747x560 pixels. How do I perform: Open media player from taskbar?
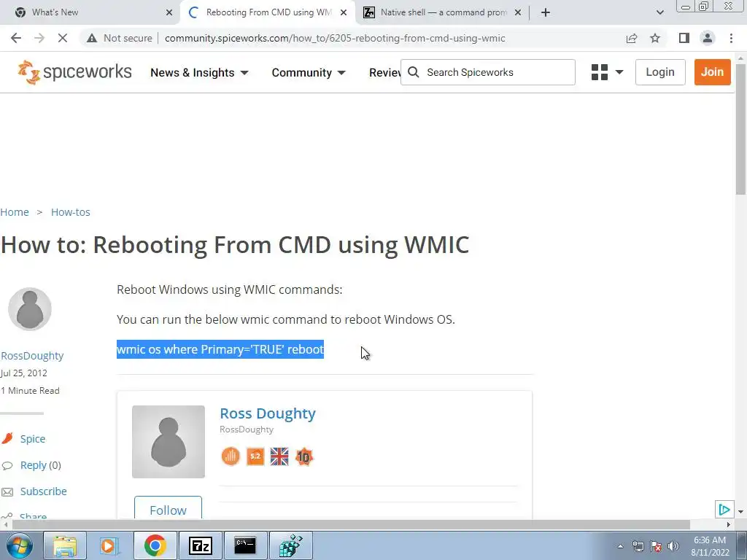coord(109,545)
